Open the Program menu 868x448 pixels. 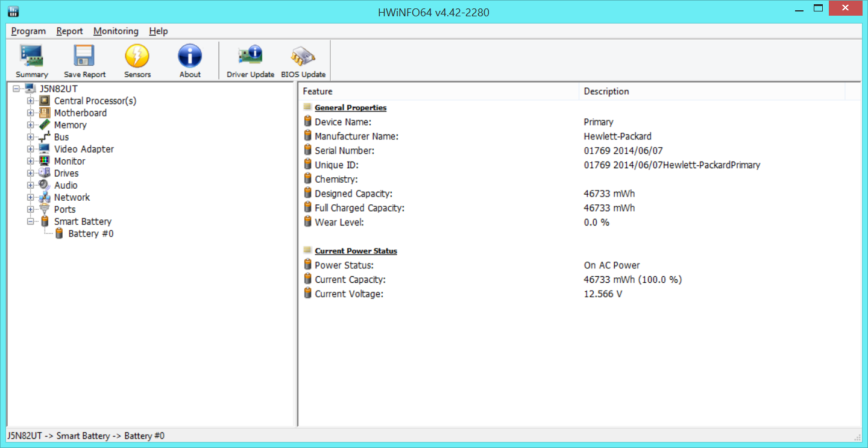tap(28, 31)
